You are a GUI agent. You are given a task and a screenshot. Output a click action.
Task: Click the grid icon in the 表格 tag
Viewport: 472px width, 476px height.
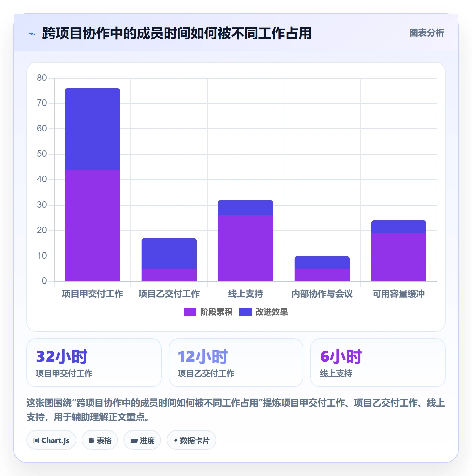tap(91, 440)
